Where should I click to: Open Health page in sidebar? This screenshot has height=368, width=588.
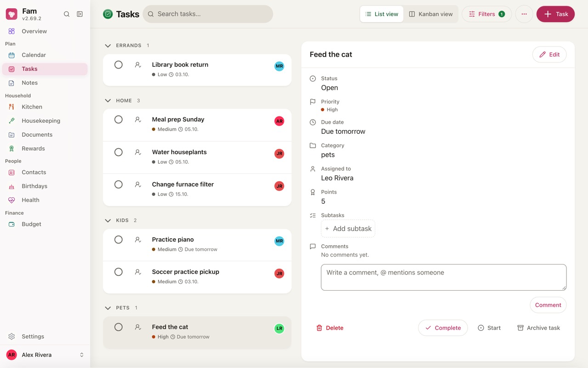coord(45,200)
